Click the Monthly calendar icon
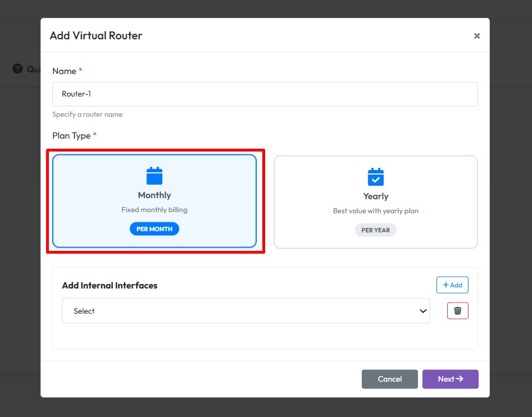This screenshot has width=532, height=417. pos(154,176)
